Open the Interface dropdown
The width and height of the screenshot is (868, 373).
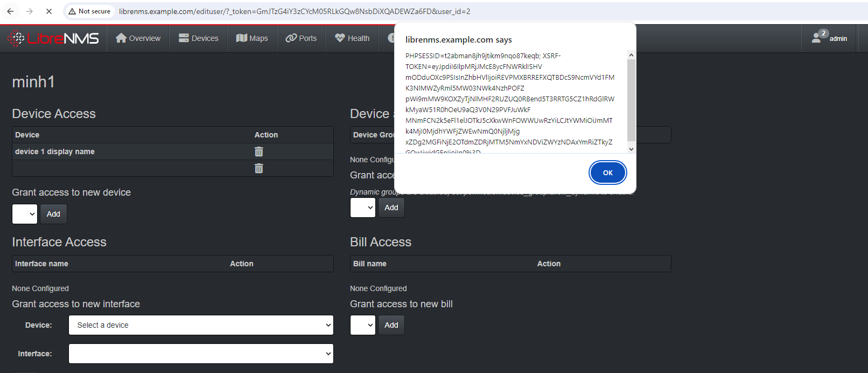click(x=201, y=354)
